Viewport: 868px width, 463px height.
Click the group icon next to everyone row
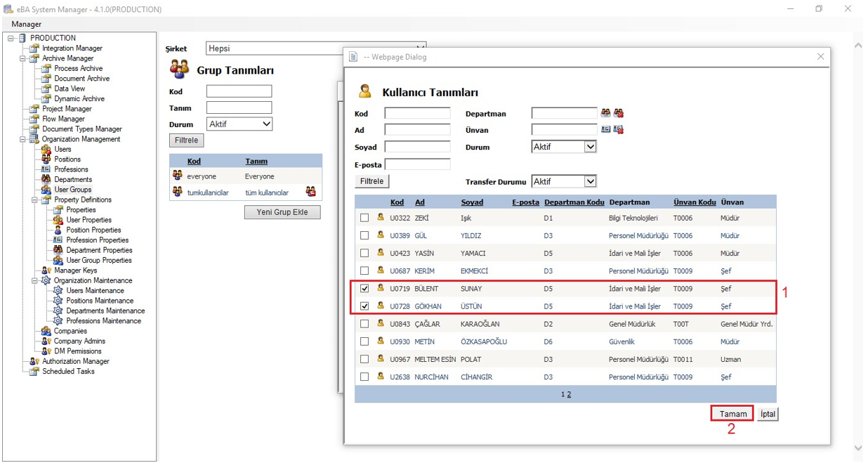coord(177,176)
